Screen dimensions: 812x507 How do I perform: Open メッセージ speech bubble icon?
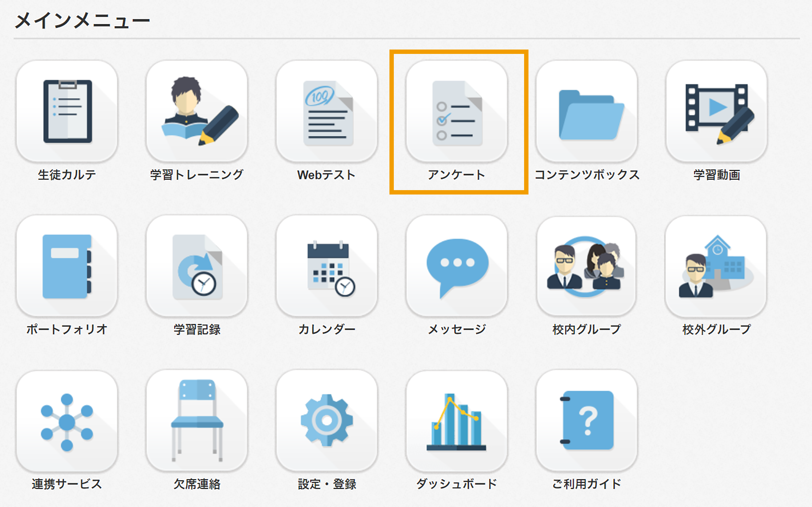(x=457, y=266)
